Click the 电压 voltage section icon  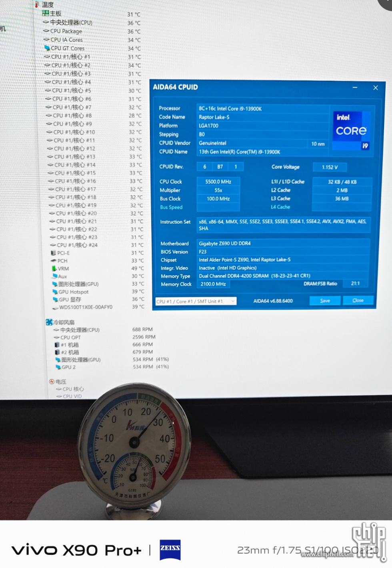tap(52, 382)
